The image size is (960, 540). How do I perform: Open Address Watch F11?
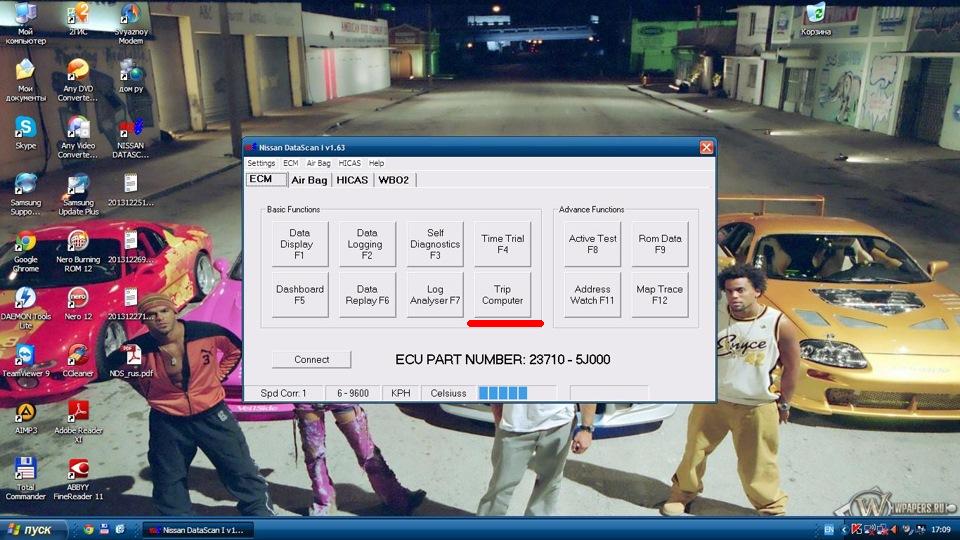[x=592, y=294]
